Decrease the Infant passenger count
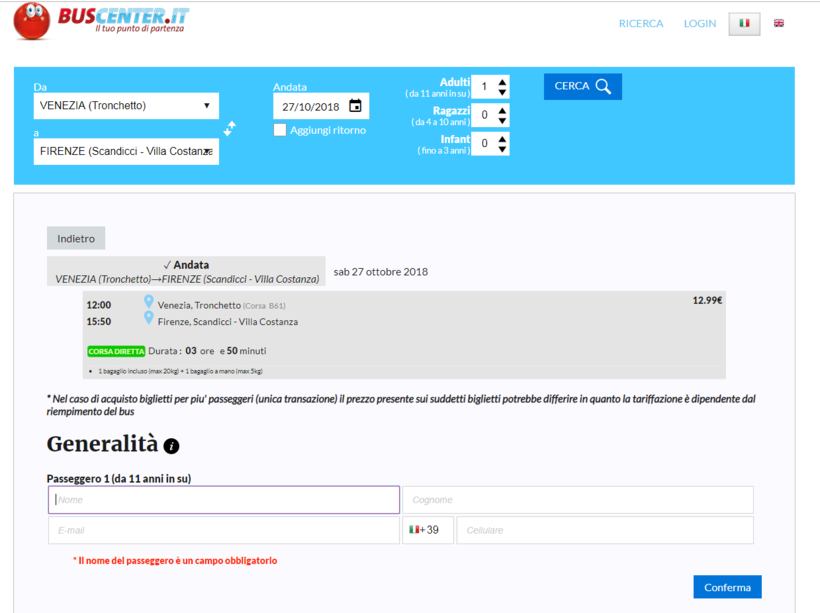Image resolution: width=820 pixels, height=613 pixels. pos(502,149)
